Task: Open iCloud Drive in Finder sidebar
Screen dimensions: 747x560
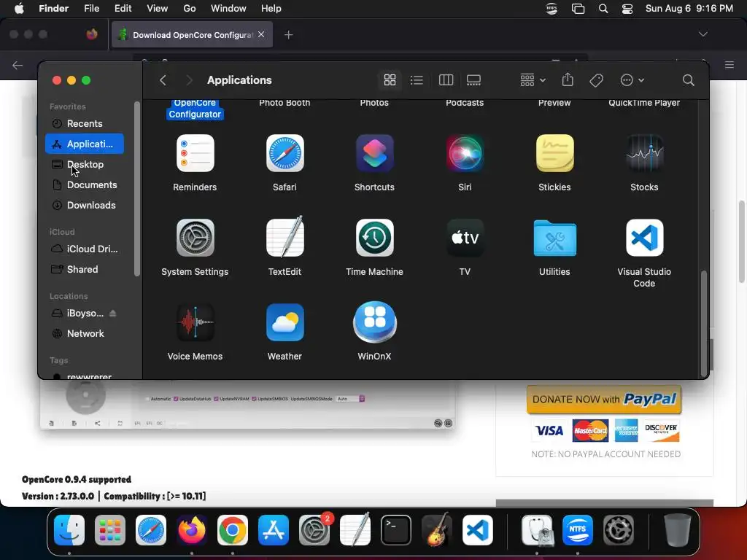Action: (85, 249)
